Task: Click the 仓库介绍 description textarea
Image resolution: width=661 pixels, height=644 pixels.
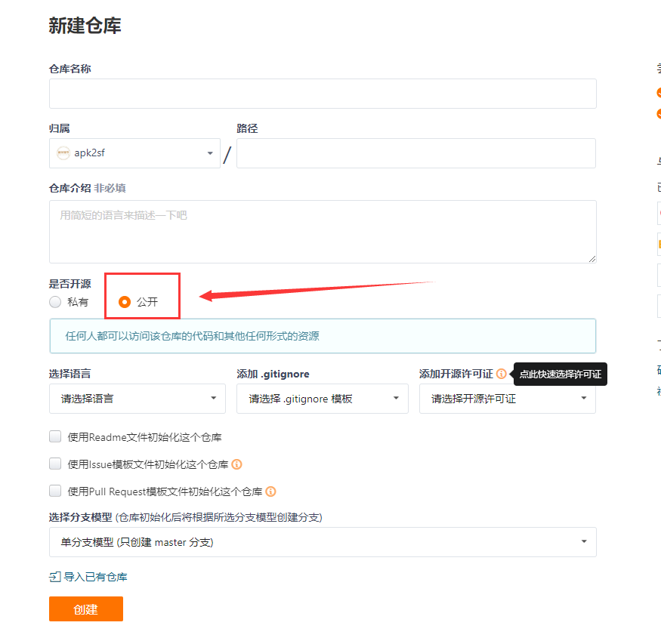Action: 323,232
